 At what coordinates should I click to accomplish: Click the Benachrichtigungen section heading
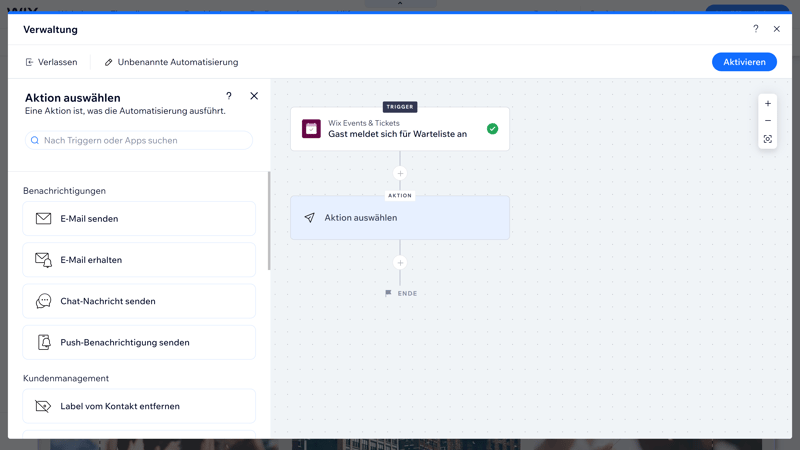pyautogui.click(x=64, y=191)
